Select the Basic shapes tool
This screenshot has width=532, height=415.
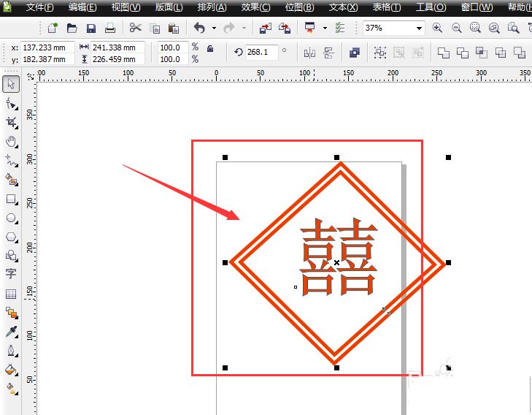click(11, 256)
